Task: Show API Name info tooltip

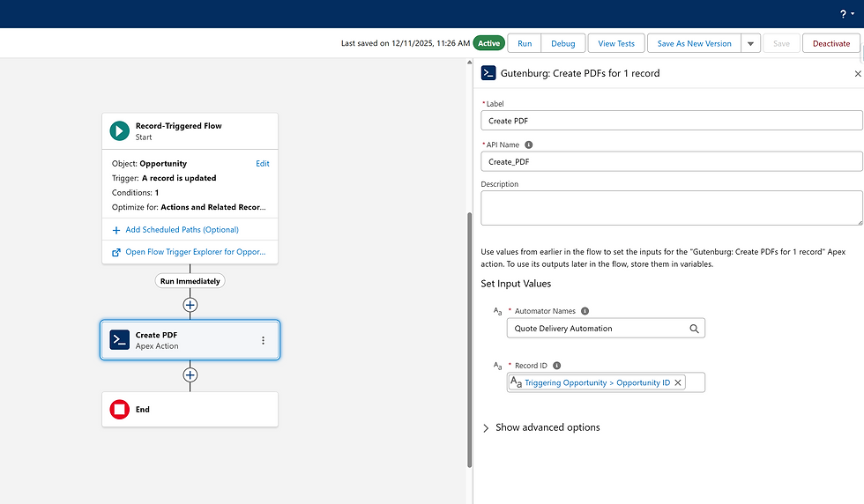Action: [529, 145]
